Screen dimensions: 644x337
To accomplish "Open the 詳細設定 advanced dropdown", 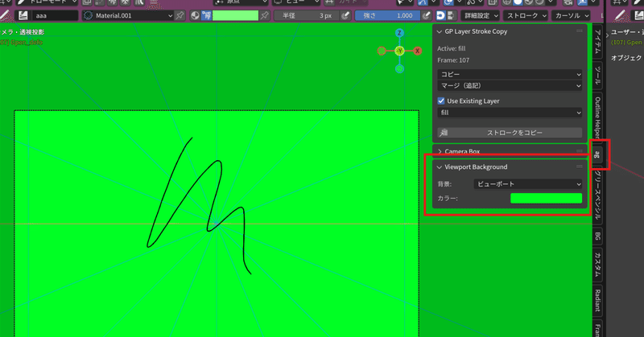I will (480, 15).
